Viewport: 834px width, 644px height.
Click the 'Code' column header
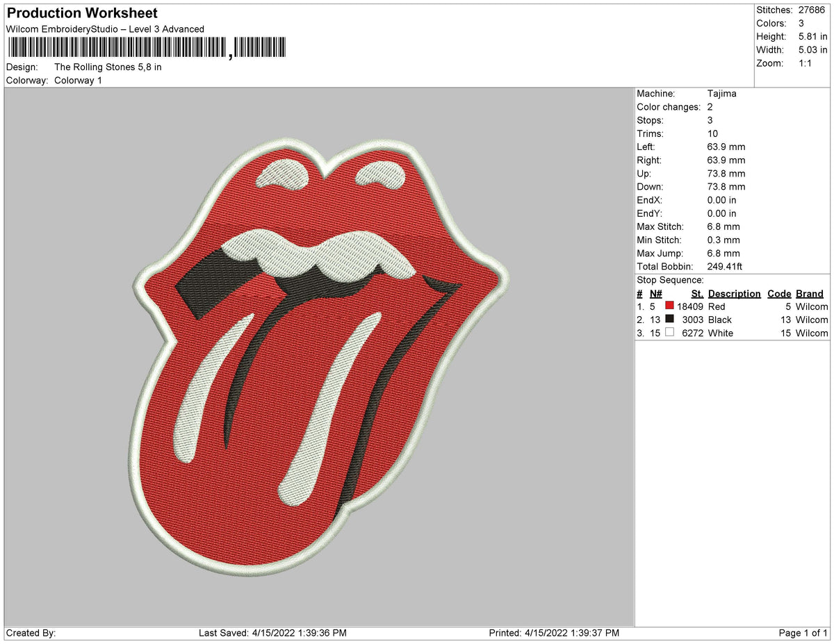pyautogui.click(x=779, y=294)
